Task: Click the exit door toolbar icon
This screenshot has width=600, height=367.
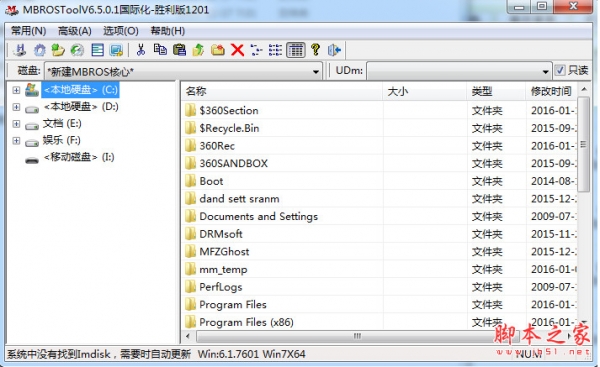Action: coord(334,50)
